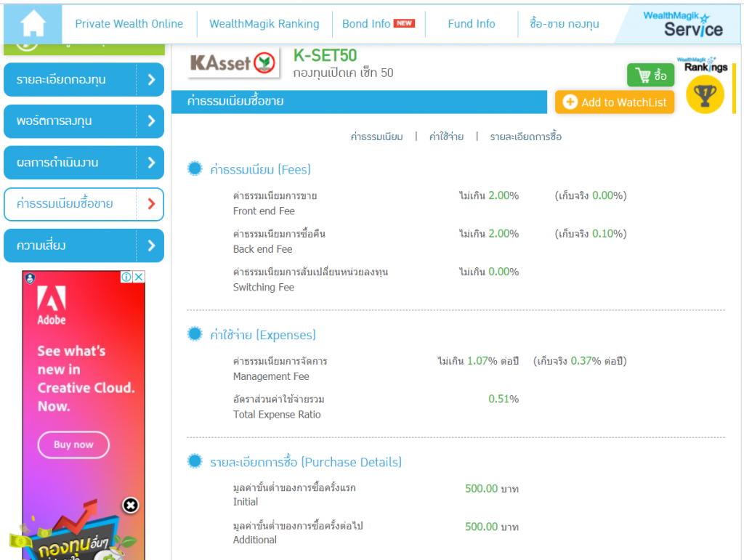Open ซื้อ-ขาย กองทุน menu
The width and height of the screenshot is (744, 560).
pyautogui.click(x=564, y=24)
